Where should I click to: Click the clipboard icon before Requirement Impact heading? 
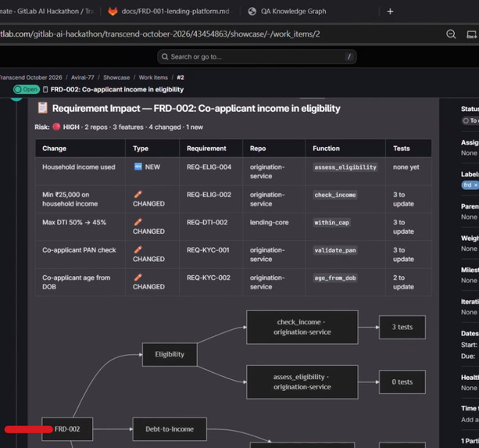[x=42, y=108]
